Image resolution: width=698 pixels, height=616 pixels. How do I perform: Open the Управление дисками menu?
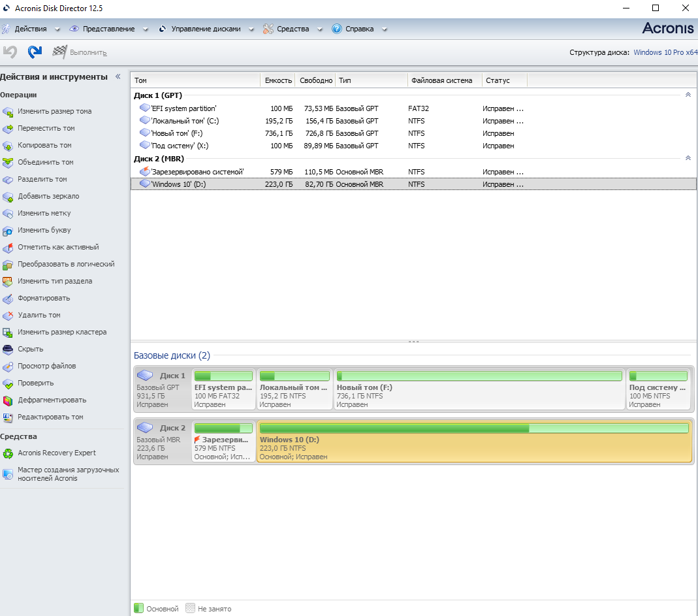click(206, 29)
